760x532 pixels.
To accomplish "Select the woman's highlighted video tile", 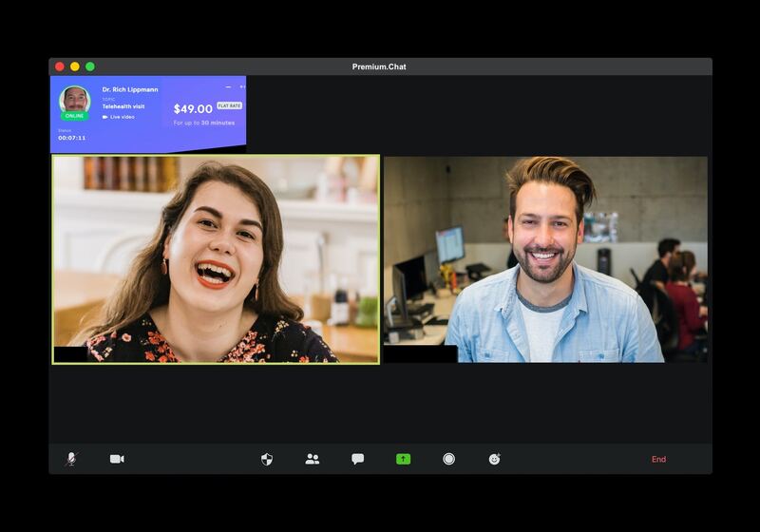I will (216, 259).
